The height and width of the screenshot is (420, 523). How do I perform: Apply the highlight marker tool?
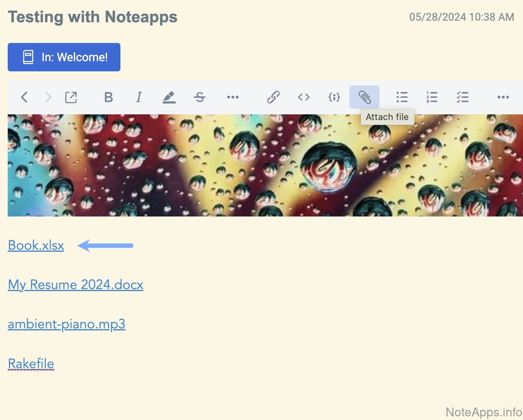(x=169, y=97)
